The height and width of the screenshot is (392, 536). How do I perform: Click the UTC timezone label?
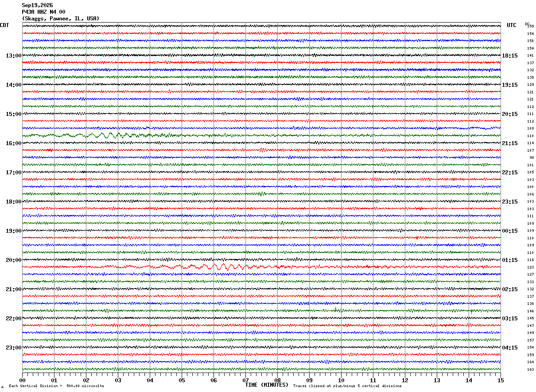tap(512, 25)
